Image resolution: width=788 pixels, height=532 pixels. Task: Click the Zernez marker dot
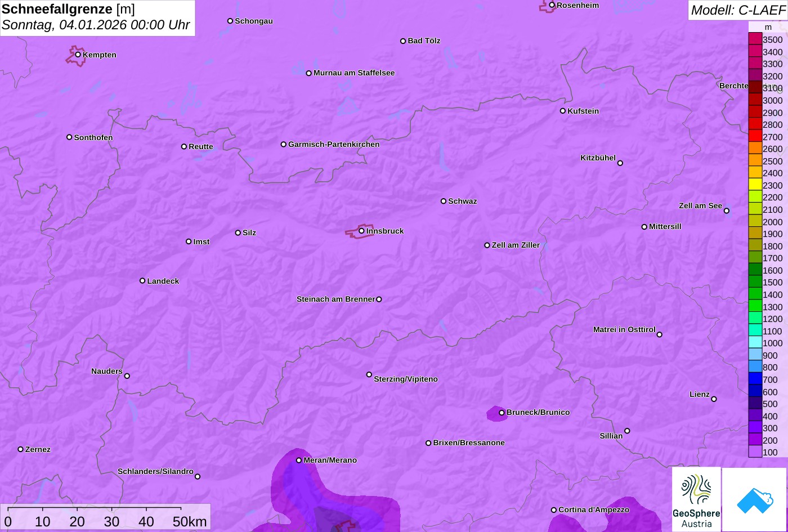(x=20, y=449)
